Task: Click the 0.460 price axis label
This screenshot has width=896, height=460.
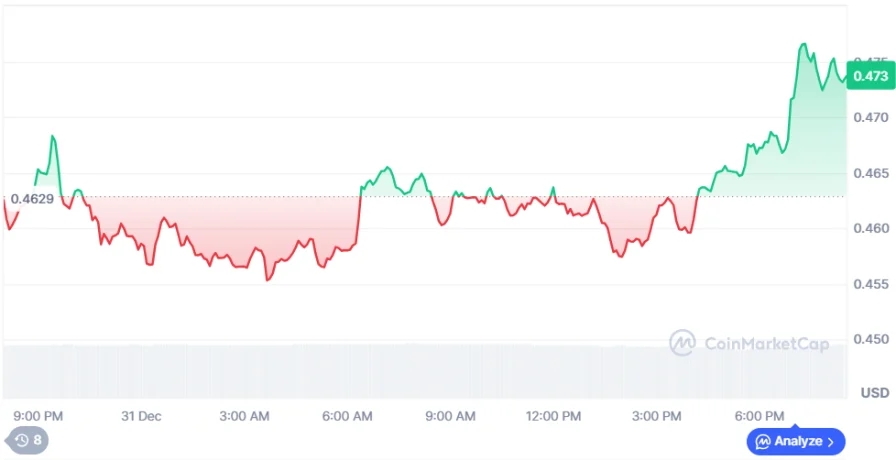Action: [871, 228]
